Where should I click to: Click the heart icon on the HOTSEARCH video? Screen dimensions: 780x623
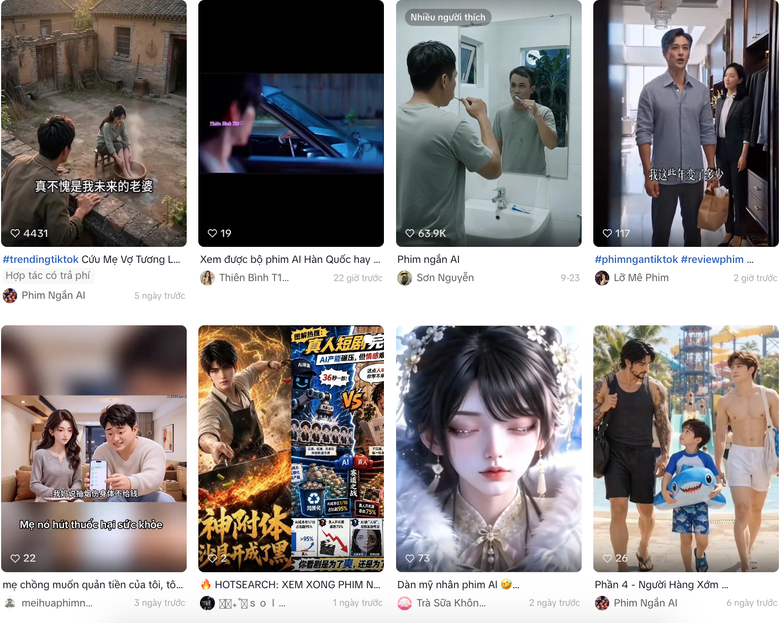point(212,558)
